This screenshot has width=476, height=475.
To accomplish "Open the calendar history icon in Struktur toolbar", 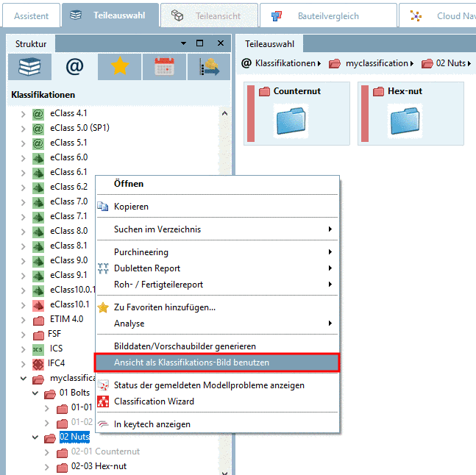I will coord(164,67).
